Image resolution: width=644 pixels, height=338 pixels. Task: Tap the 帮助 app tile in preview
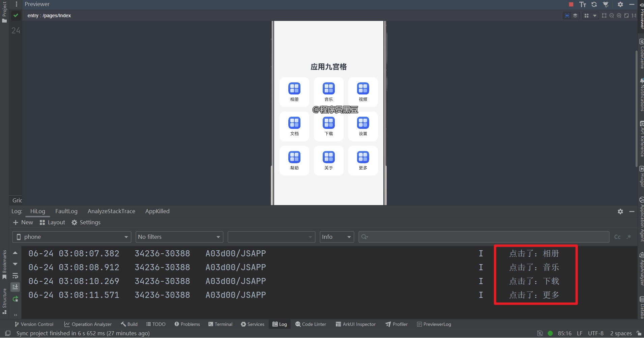click(x=294, y=161)
